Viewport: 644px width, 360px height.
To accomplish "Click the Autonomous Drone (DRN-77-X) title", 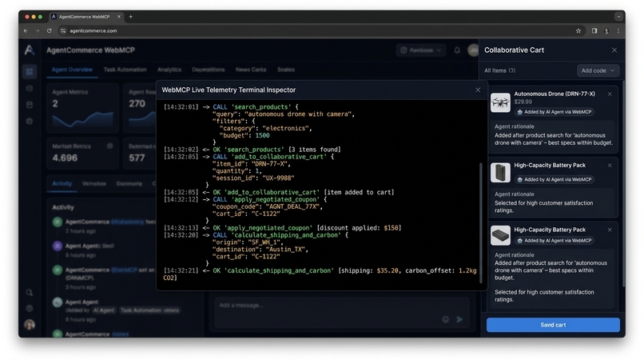I will coord(555,94).
